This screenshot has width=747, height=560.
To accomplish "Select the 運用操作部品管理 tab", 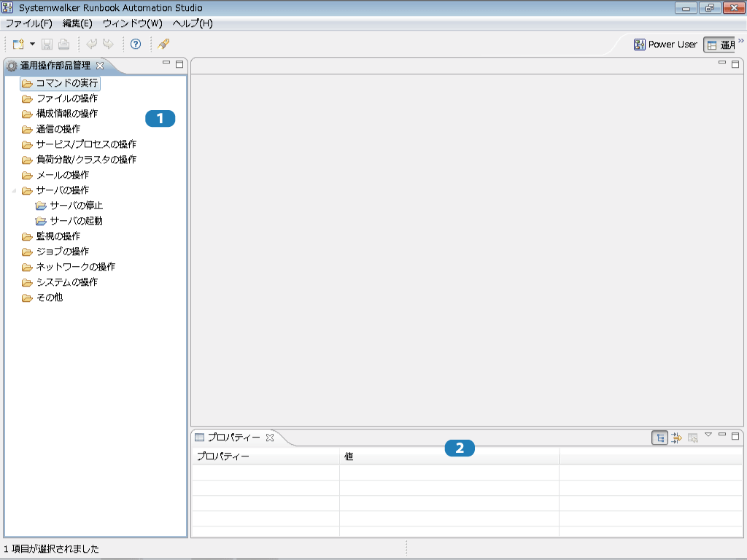I will coord(55,66).
